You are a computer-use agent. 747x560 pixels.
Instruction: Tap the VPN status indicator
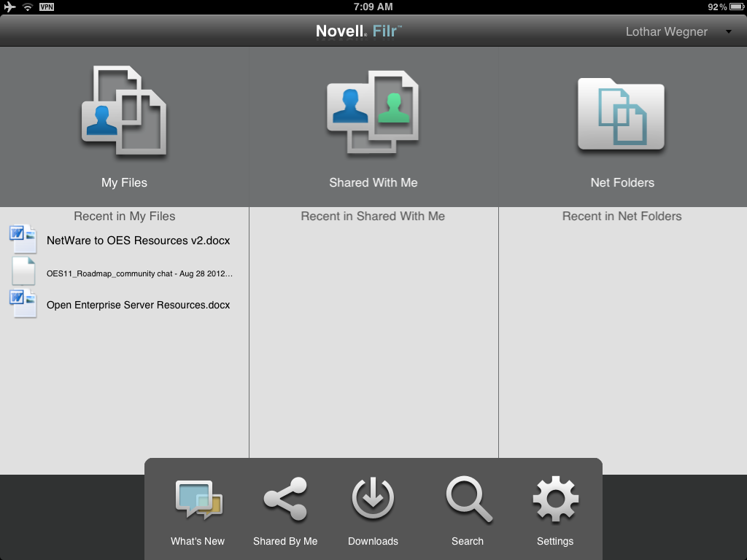point(47,7)
